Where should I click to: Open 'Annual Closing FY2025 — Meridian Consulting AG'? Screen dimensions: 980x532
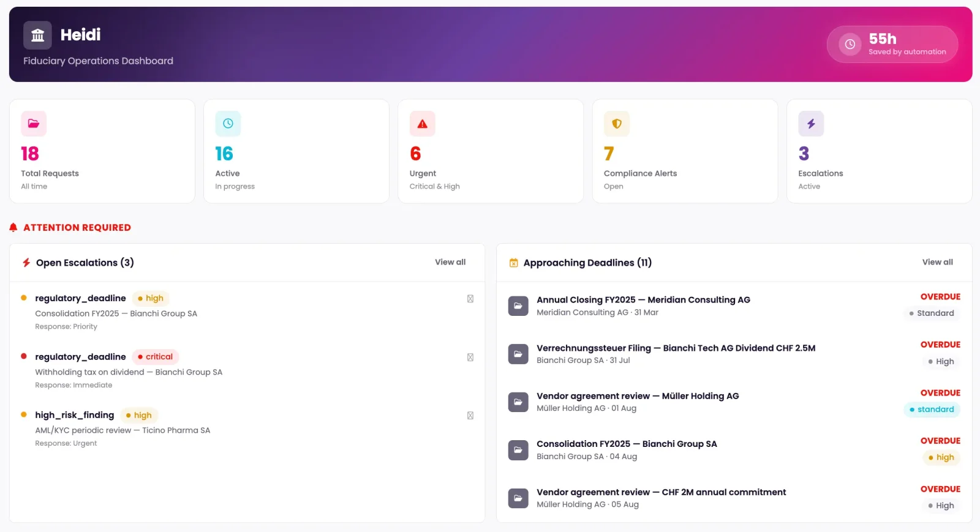643,300
